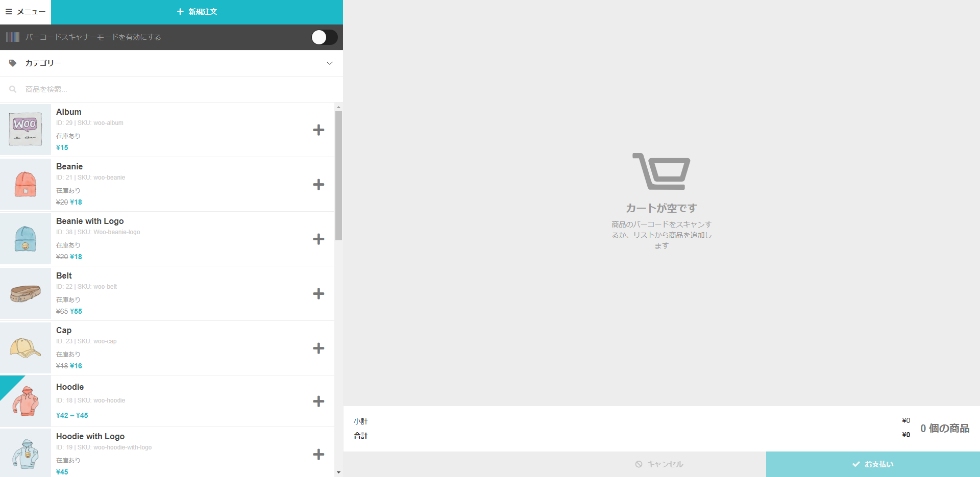Select the Beanie with Logo title
This screenshot has height=477, width=980.
(90, 221)
